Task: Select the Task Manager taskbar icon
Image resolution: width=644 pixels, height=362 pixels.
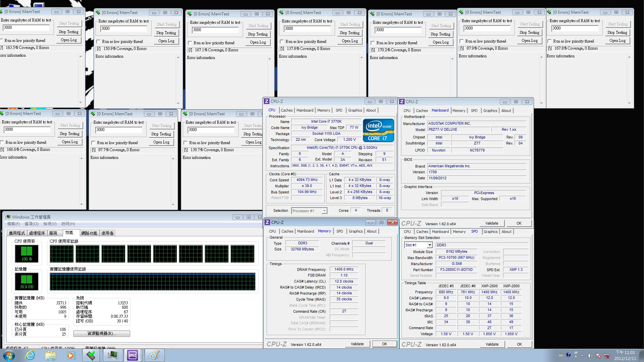Action: pos(112,355)
